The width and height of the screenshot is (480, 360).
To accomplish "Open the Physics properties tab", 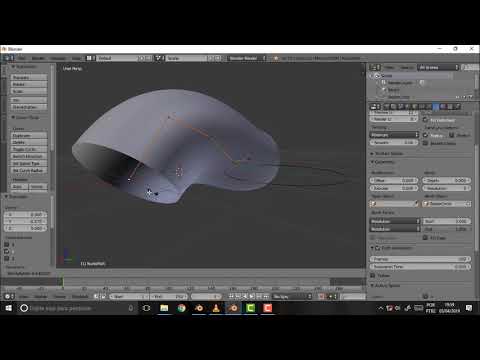I will [457, 107].
